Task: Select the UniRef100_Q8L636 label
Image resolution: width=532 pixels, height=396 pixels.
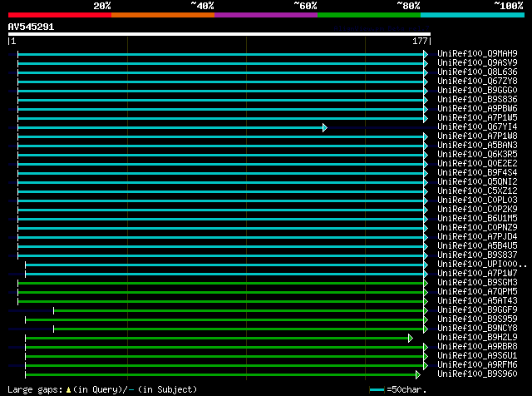Action: pyautogui.click(x=477, y=72)
